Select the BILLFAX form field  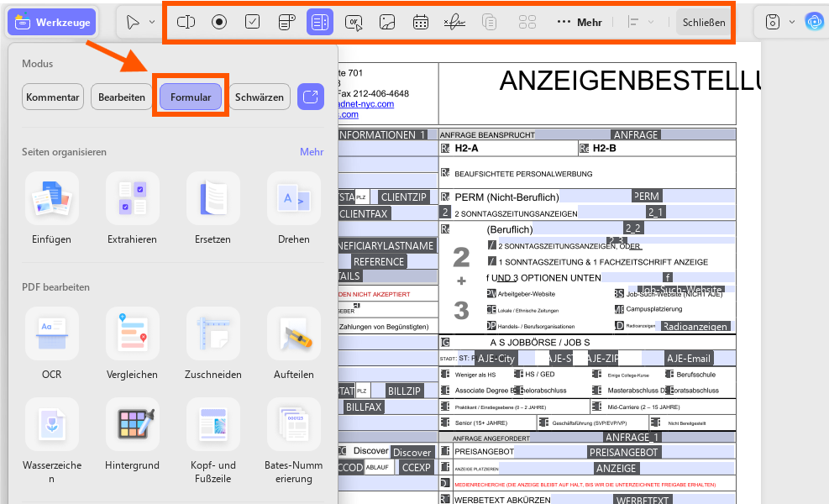363,407
